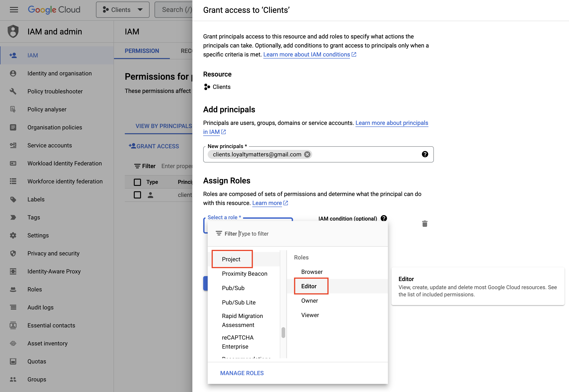Click the role dropdown filter icon

point(218,233)
